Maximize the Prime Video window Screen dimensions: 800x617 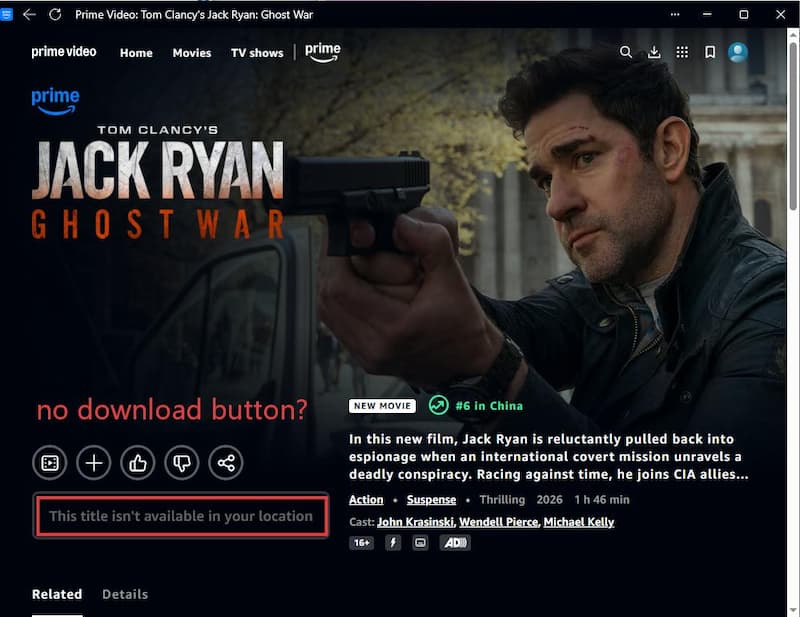(x=744, y=14)
